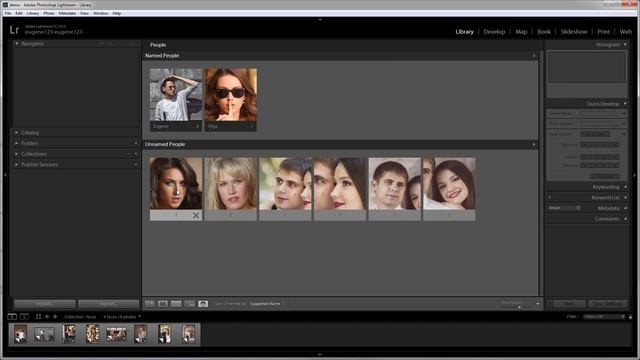Open the Photo menu
This screenshot has height=360, width=640.
click(49, 13)
